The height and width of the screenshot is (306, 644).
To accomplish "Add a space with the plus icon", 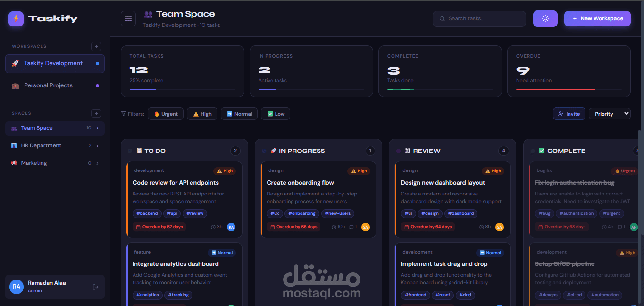I will [96, 113].
